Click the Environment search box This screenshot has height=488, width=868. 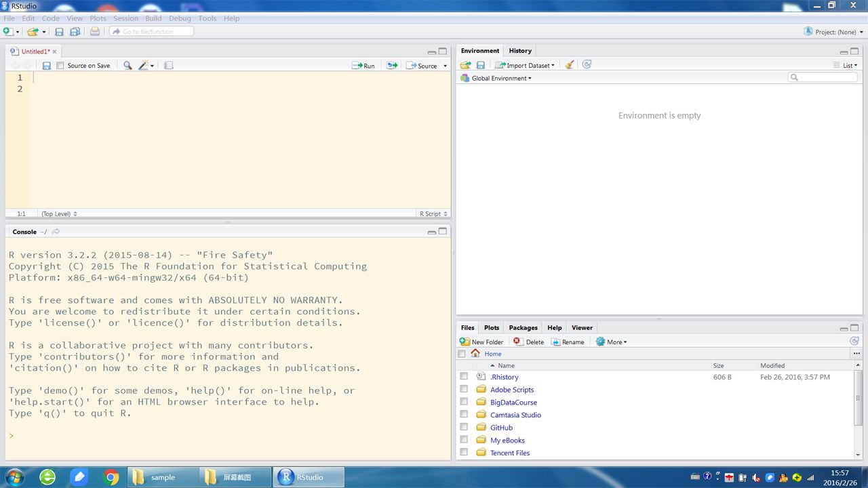click(823, 77)
